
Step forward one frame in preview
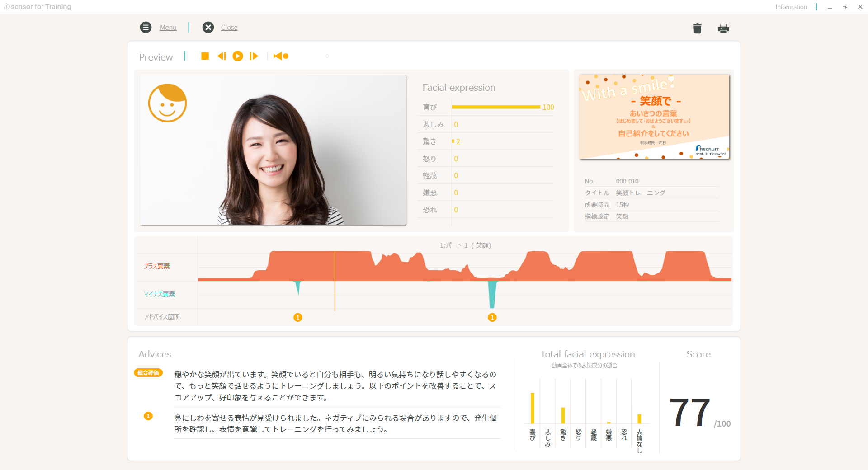tap(254, 56)
